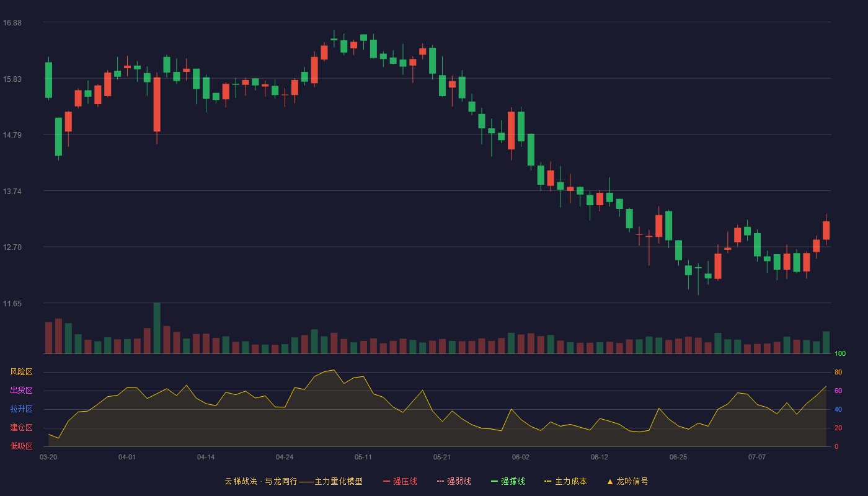
Task: Click the 拉升区 zone label
Action: point(21,409)
